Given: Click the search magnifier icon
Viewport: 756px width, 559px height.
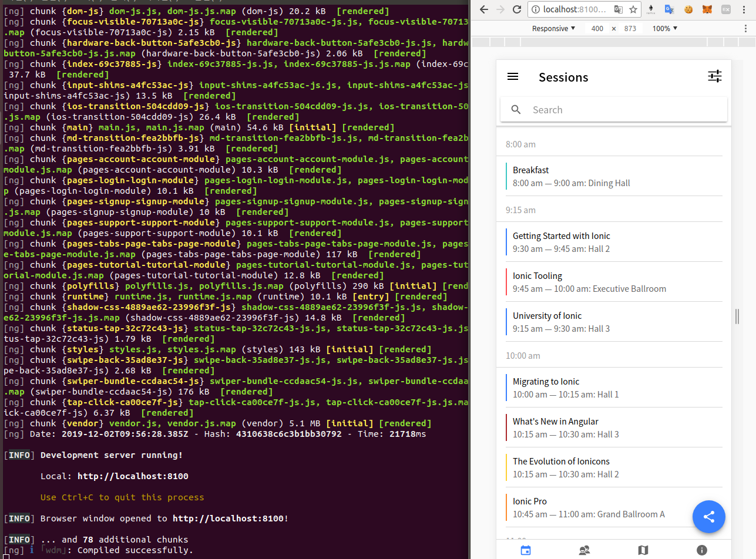Looking at the screenshot, I should [x=516, y=110].
